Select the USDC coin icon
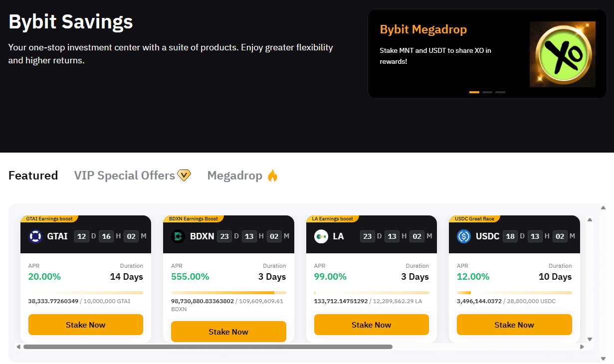This screenshot has width=614, height=364. [x=463, y=236]
